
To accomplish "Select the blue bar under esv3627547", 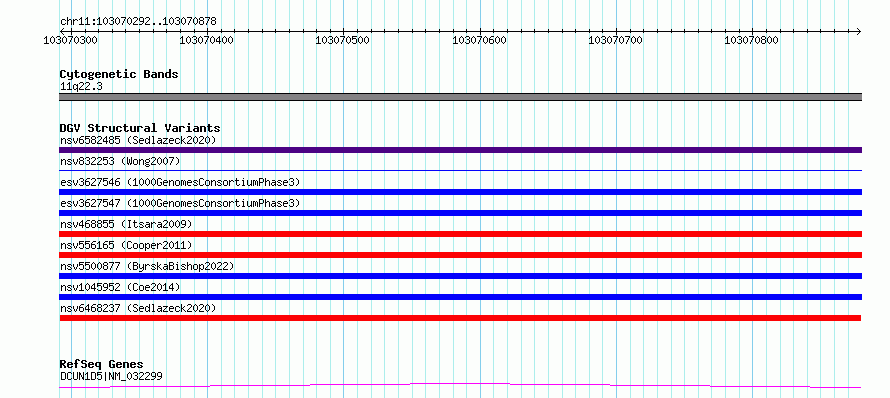I will [460, 213].
